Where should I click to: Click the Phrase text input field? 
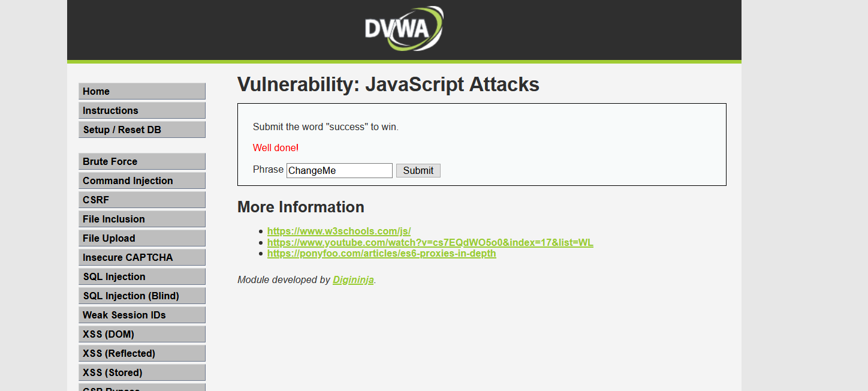coord(339,171)
